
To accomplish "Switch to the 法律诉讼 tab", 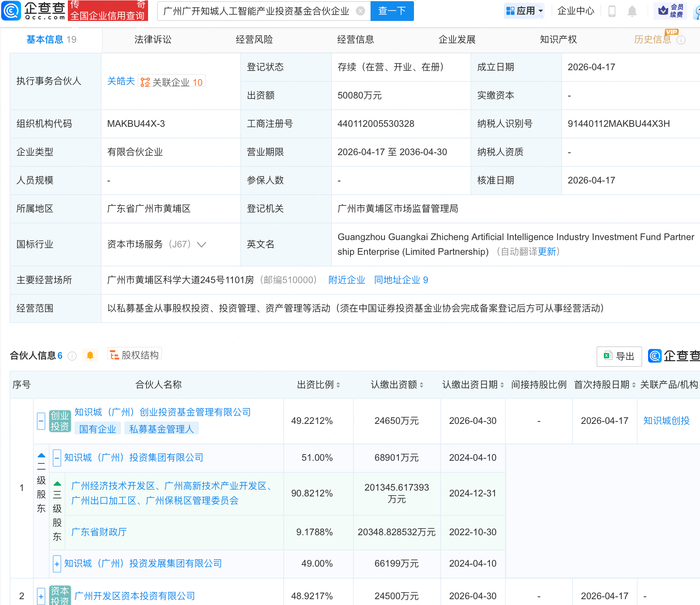I will click(153, 40).
